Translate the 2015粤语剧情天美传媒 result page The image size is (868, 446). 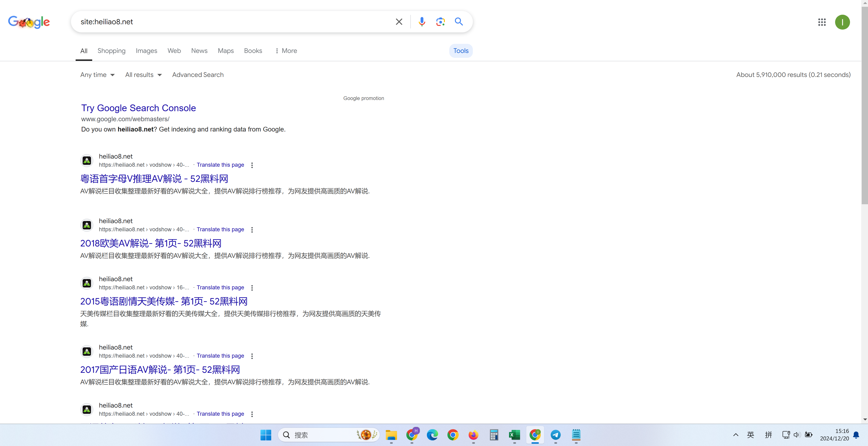(220, 287)
